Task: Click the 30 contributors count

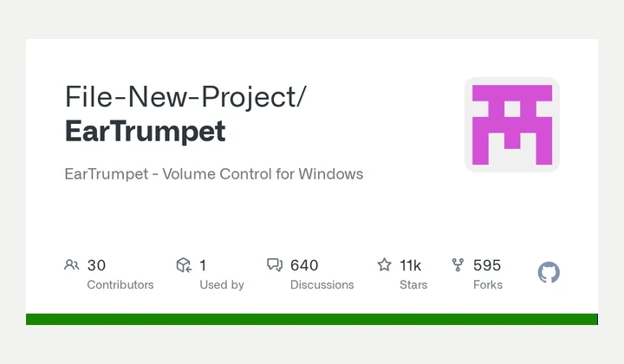Action: (96, 265)
